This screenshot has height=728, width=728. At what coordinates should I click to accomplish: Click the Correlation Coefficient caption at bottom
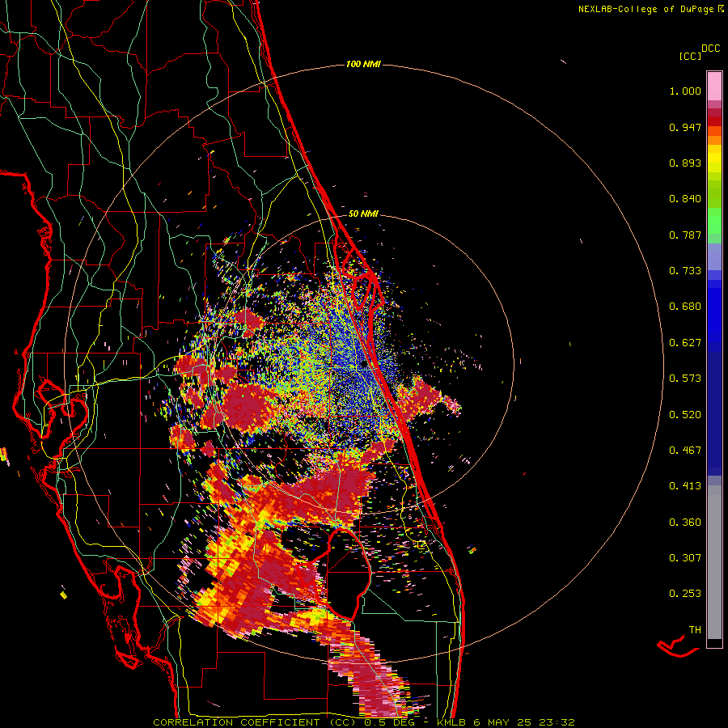tap(364, 722)
